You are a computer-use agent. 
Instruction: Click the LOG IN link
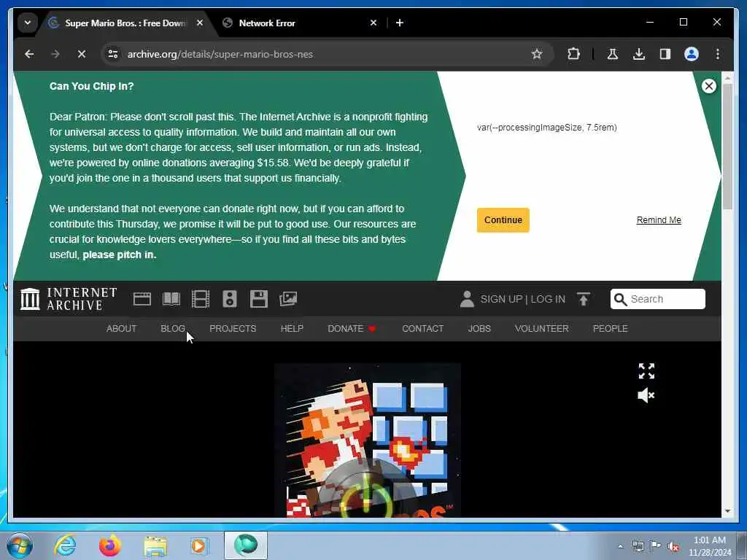pyautogui.click(x=548, y=299)
